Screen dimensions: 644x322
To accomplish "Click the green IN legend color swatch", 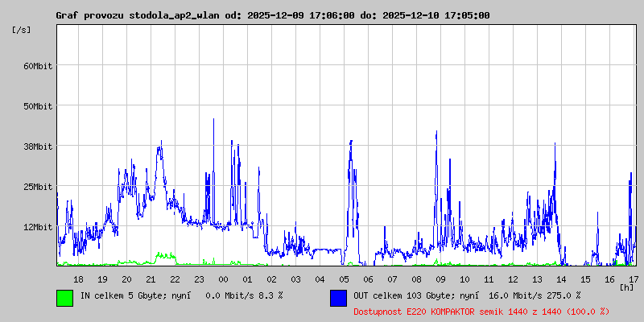I will tap(65, 298).
